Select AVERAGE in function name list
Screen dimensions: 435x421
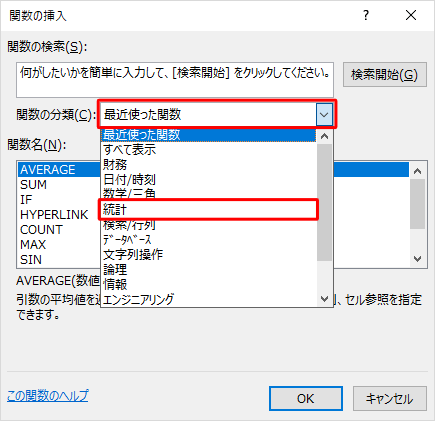point(59,170)
